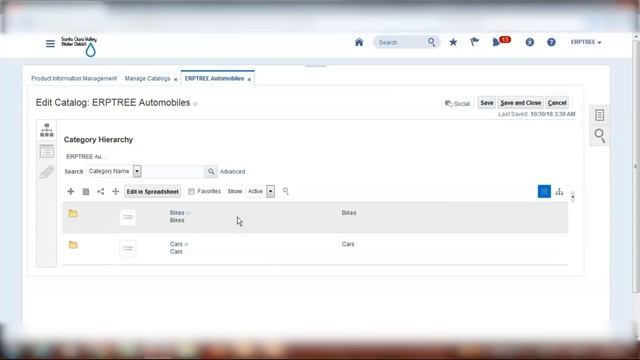Open Favorites star icon
The height and width of the screenshot is (360, 640).
pyautogui.click(x=453, y=42)
